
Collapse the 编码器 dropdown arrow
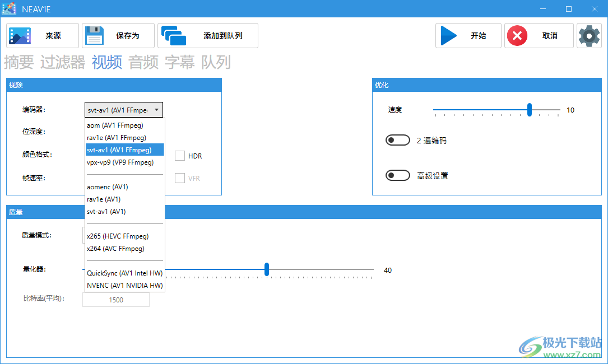(157, 110)
